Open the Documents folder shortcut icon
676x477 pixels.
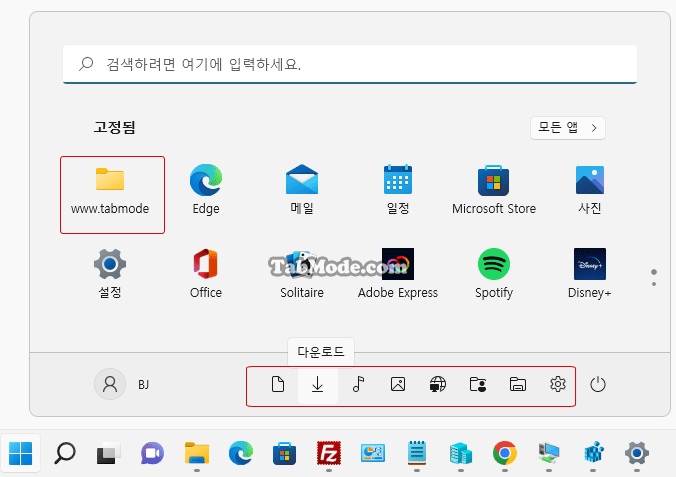click(278, 384)
